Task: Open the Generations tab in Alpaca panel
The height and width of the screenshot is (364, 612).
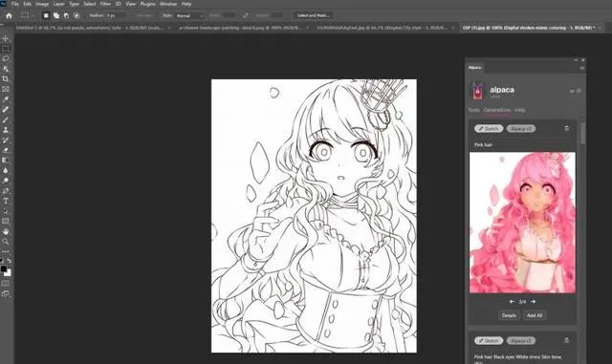Action: pyautogui.click(x=497, y=110)
